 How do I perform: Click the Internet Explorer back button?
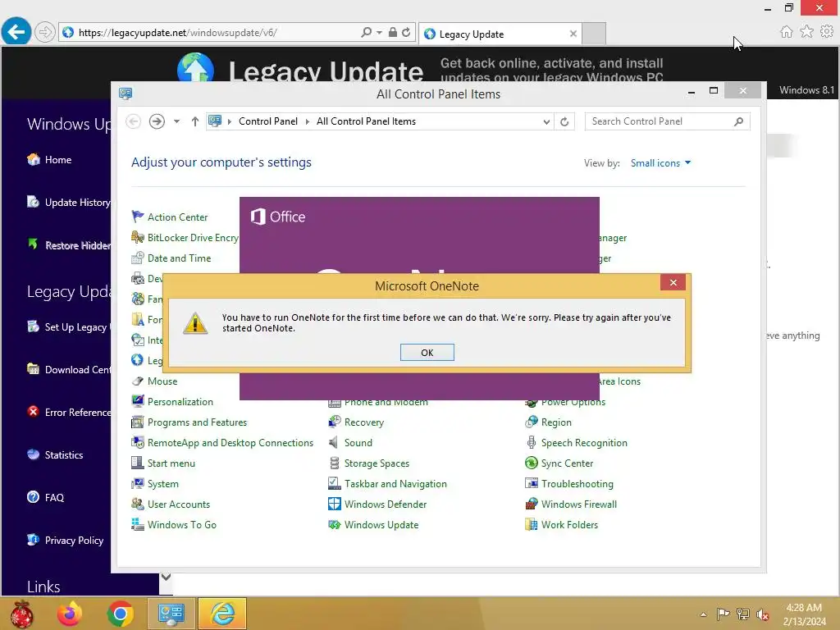tap(16, 32)
